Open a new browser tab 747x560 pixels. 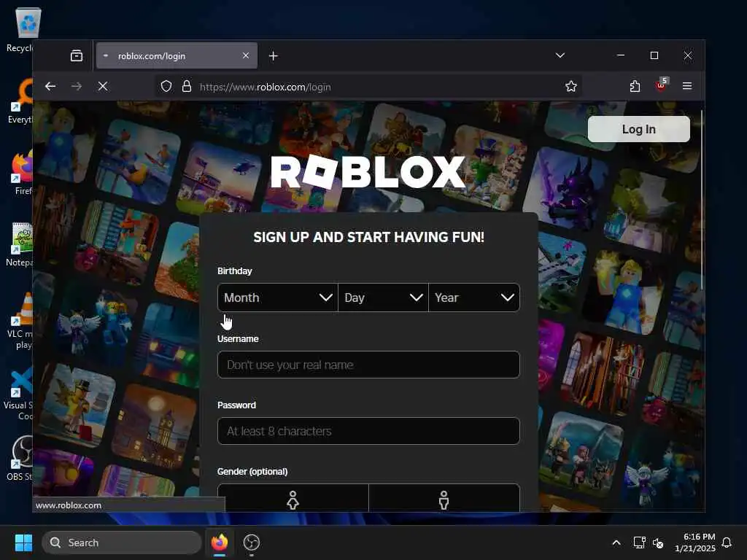point(273,55)
